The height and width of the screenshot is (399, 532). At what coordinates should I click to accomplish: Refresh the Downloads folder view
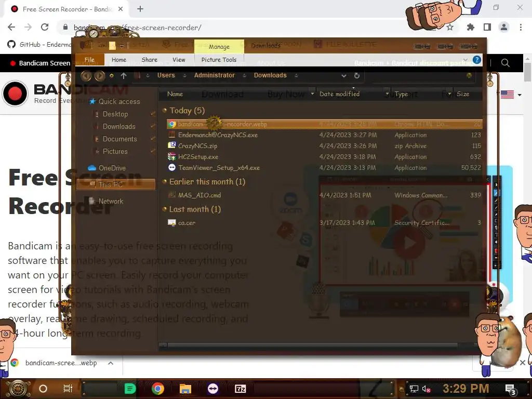click(x=356, y=75)
